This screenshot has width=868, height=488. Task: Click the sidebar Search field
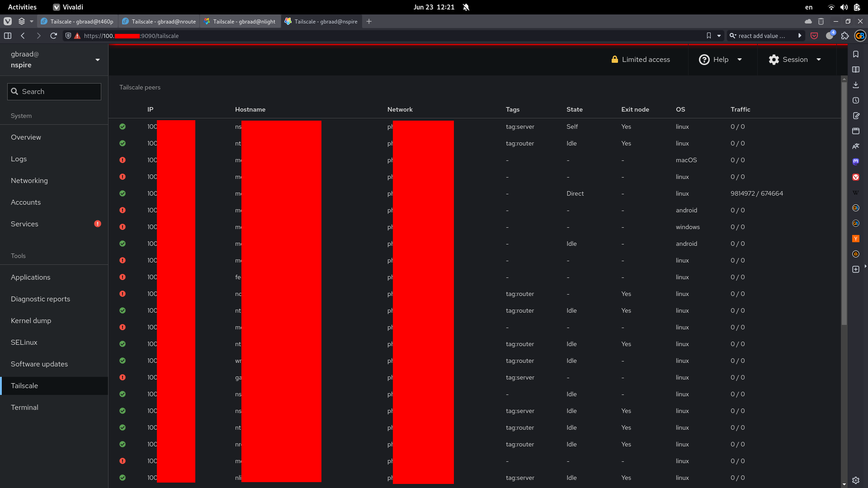(x=54, y=91)
